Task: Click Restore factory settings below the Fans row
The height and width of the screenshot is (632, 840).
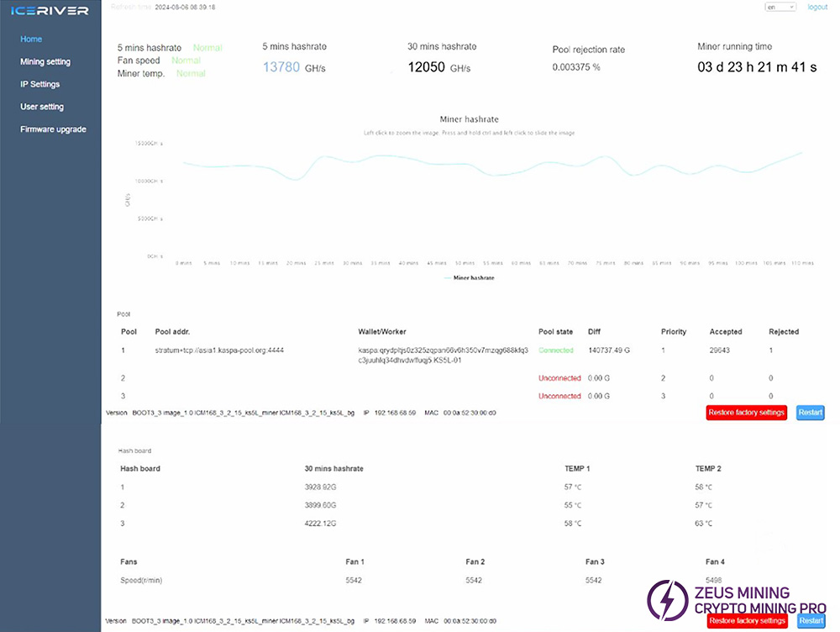Action: pos(747,621)
